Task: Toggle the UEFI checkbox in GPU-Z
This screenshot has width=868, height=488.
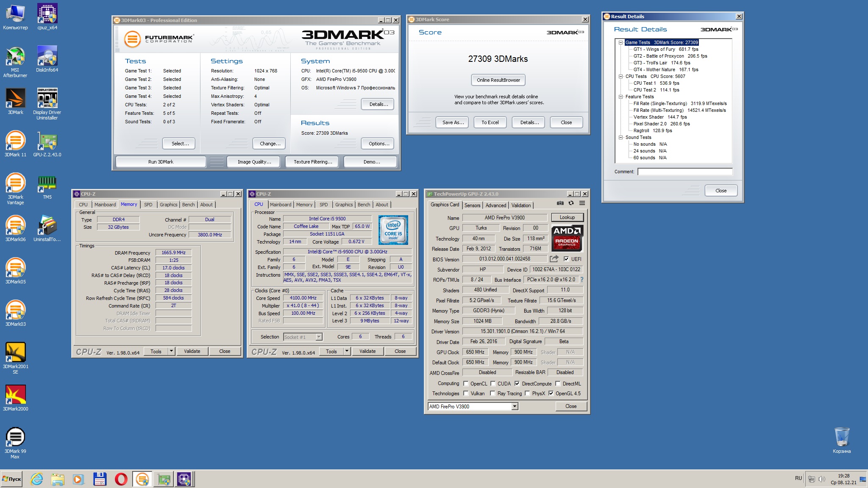Action: pos(566,259)
